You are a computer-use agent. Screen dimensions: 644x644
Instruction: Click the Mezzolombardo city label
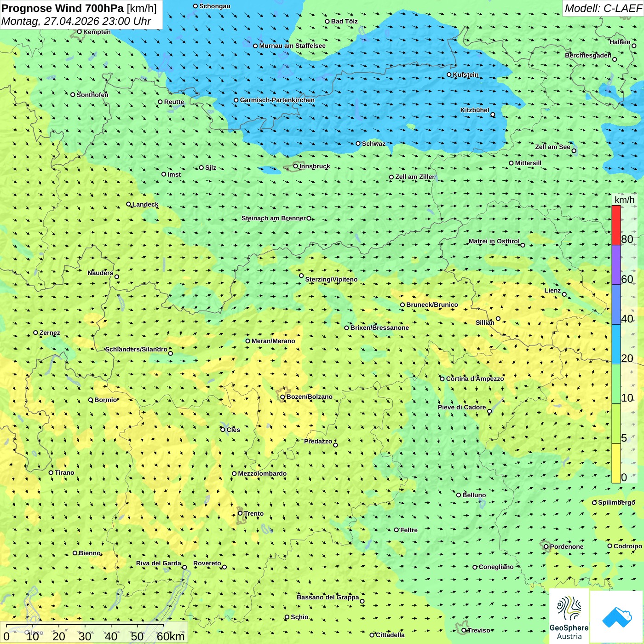262,473
